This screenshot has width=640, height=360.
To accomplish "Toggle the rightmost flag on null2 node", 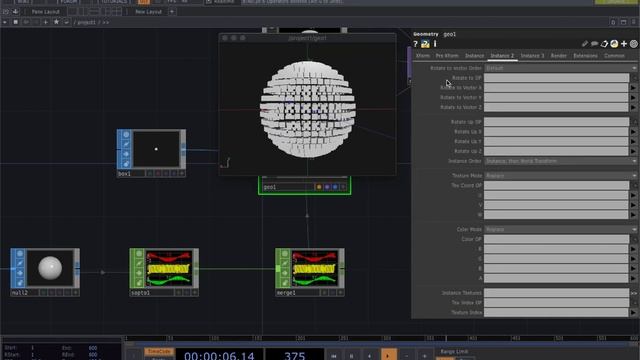I will pyautogui.click(x=76, y=293).
